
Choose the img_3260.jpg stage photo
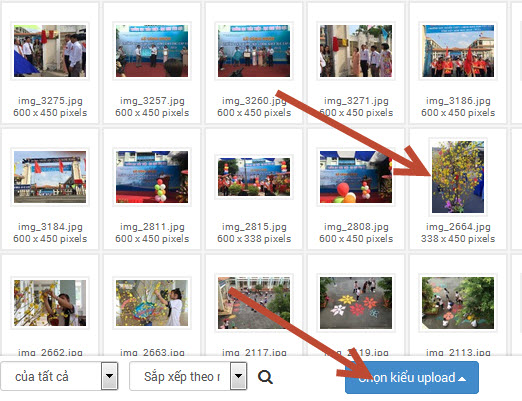pyautogui.click(x=254, y=51)
